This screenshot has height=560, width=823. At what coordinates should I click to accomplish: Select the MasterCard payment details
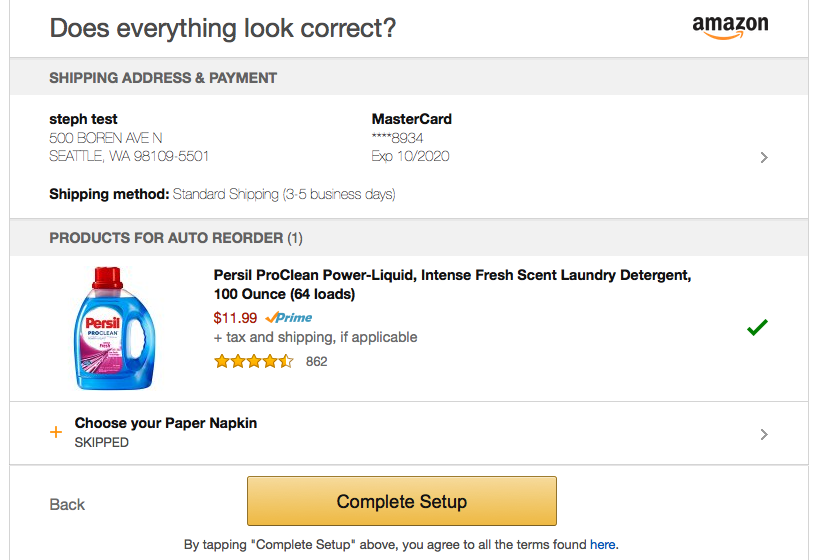[x=412, y=138]
